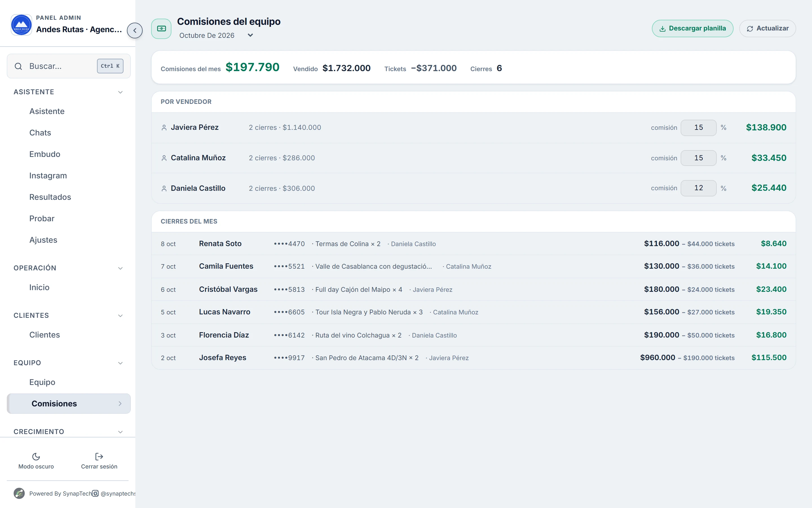Click the Andes Rutas logo
Image resolution: width=812 pixels, height=508 pixels.
(x=21, y=25)
